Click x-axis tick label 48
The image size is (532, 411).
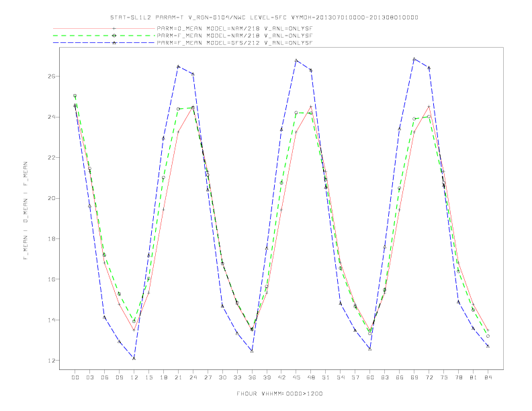[311, 377]
